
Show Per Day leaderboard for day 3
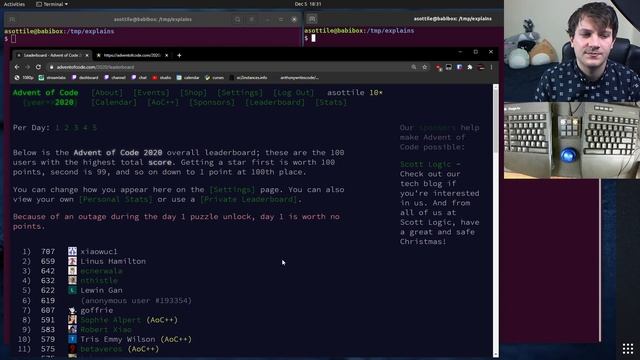(x=76, y=128)
